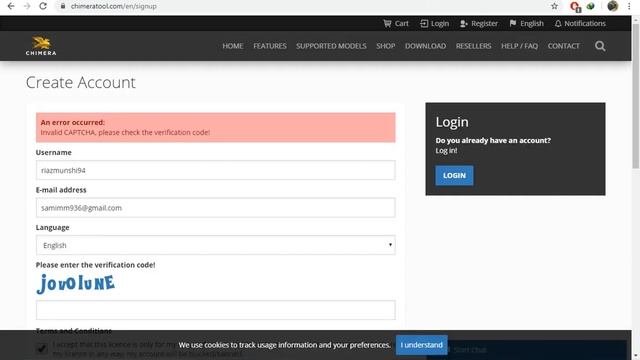Open the Login link in top bar
640x360 pixels.
point(440,24)
